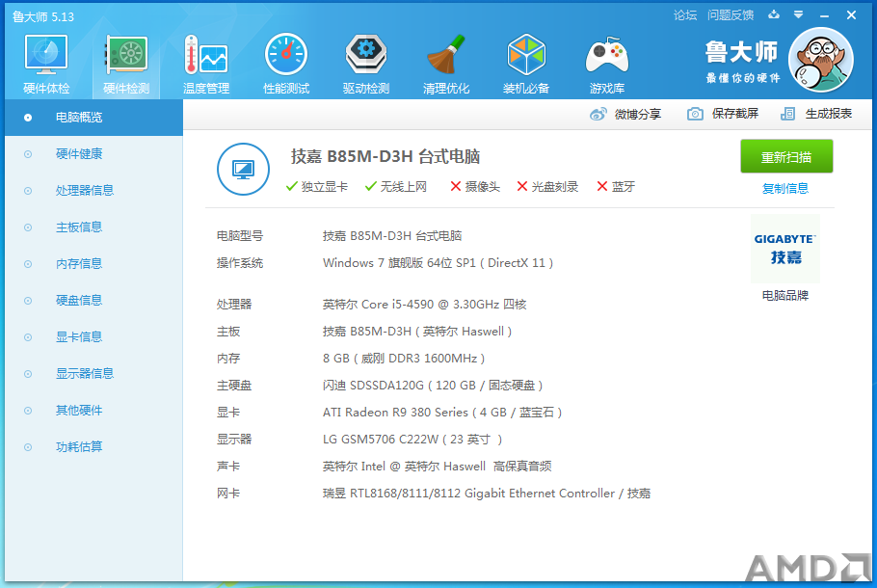Click the 摄像头 unavailable status
Viewport: 877px width, 588px height.
[x=475, y=187]
